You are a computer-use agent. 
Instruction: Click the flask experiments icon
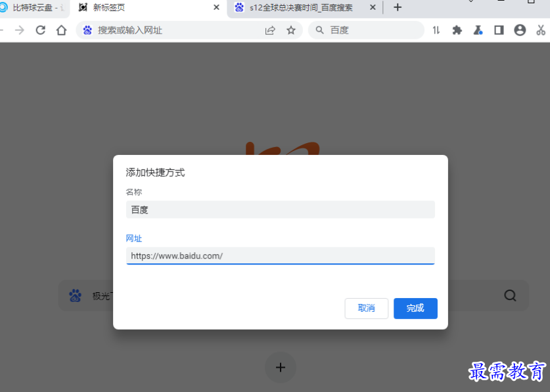click(478, 30)
